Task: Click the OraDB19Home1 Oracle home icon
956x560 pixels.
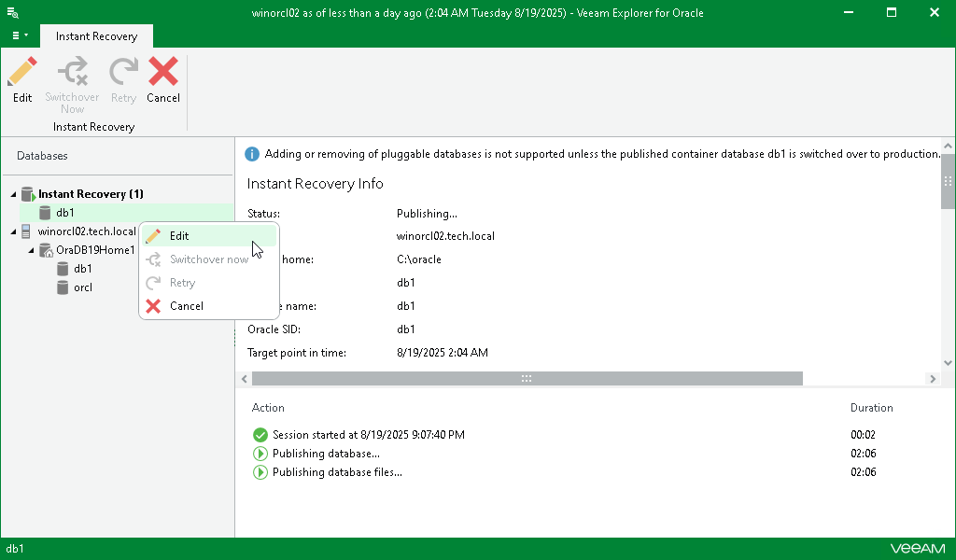Action: [45, 250]
